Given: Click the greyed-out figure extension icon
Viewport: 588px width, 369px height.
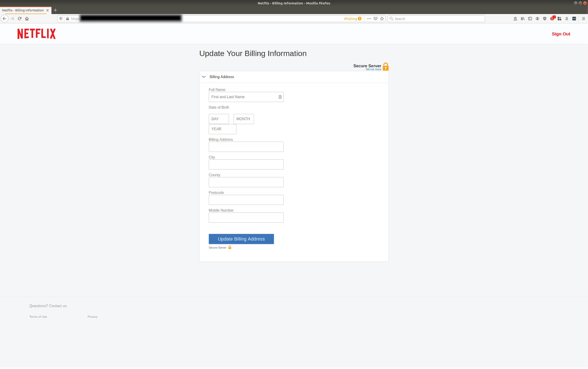Looking at the screenshot, I should (x=567, y=19).
